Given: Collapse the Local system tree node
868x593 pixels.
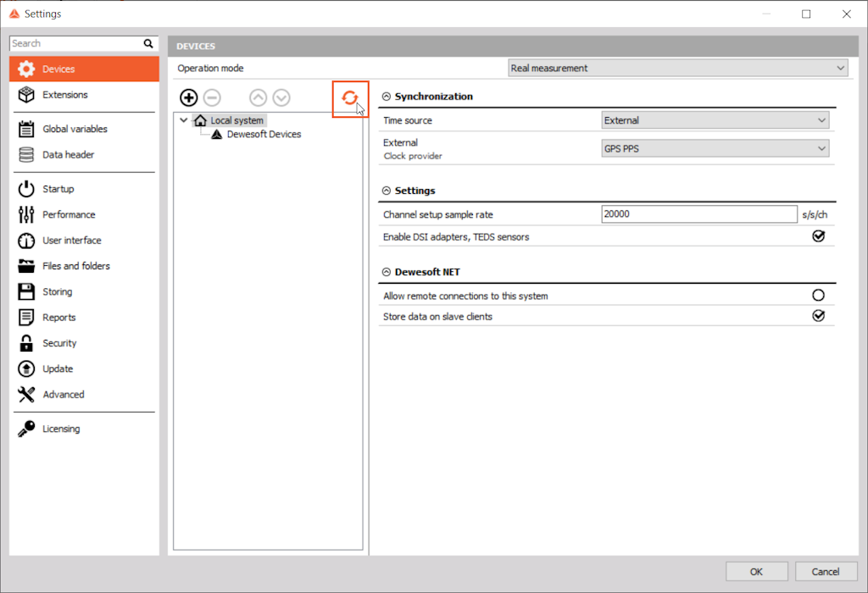Looking at the screenshot, I should 184,120.
